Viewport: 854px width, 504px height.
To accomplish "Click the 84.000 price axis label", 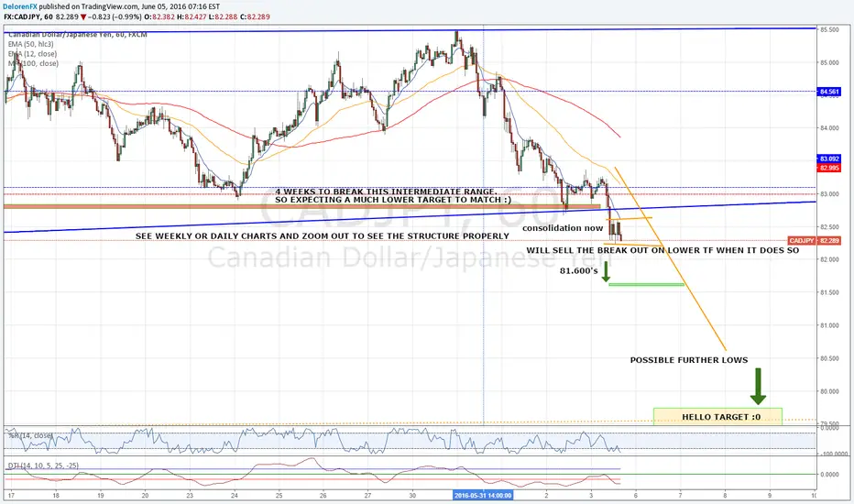I will (x=829, y=128).
